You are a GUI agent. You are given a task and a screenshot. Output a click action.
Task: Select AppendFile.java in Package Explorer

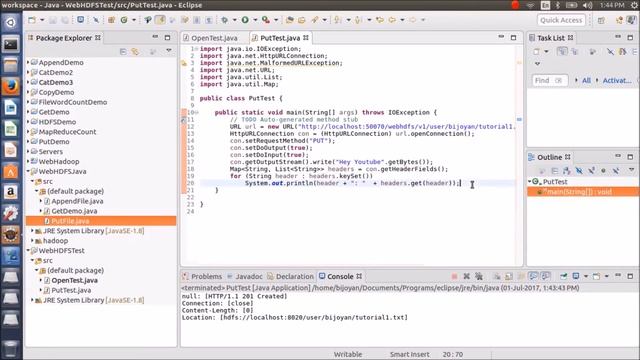pyautogui.click(x=77, y=201)
